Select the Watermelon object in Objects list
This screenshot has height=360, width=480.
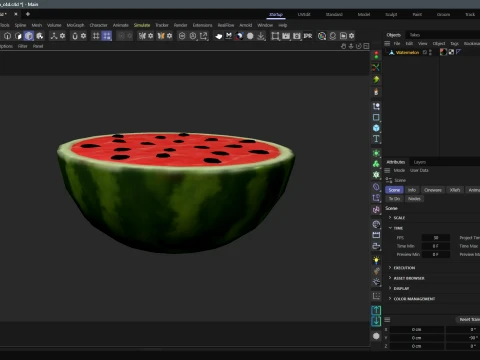click(x=407, y=52)
